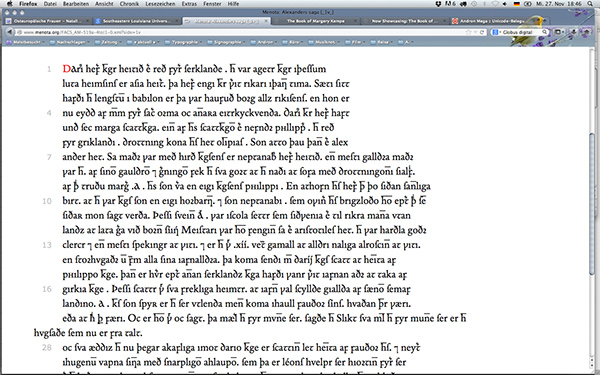Open the Extras menu
This screenshot has width=600, height=375.
[x=189, y=4]
